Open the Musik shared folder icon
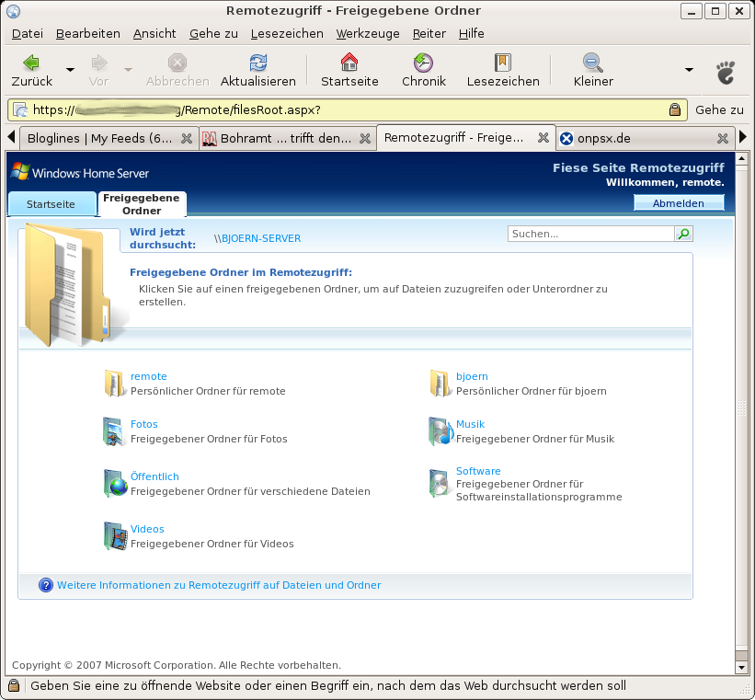755x700 pixels. tap(441, 431)
